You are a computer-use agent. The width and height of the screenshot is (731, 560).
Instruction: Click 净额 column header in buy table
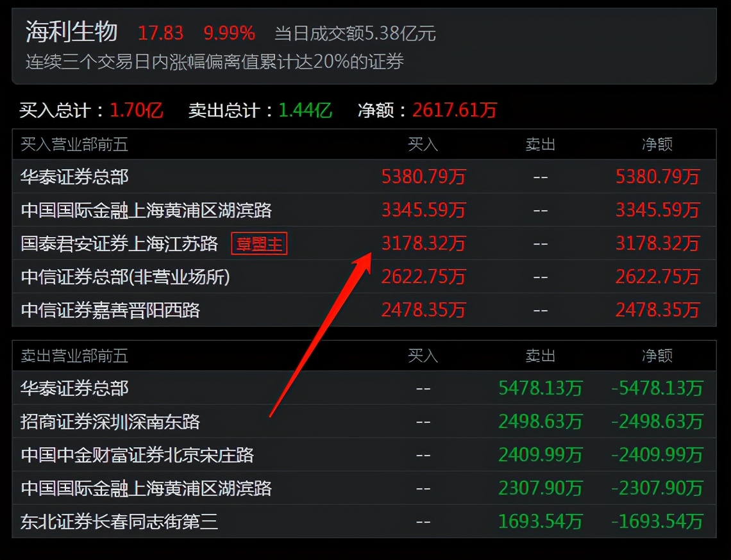657,144
